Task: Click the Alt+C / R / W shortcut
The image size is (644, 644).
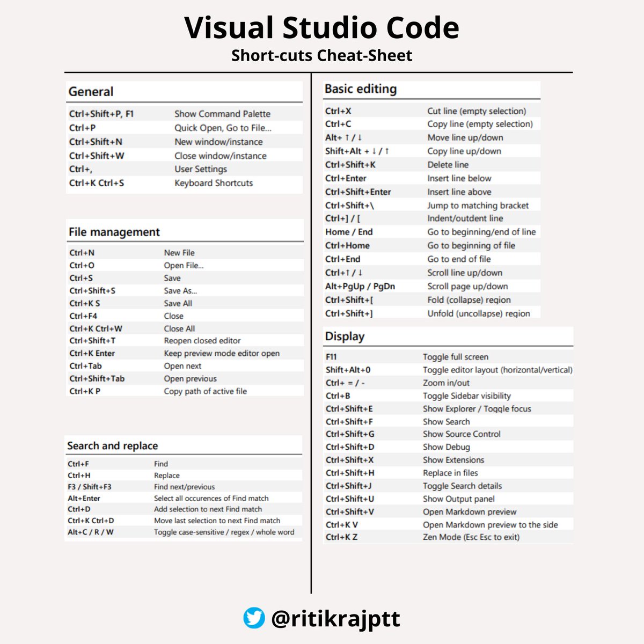Action: pos(91,532)
